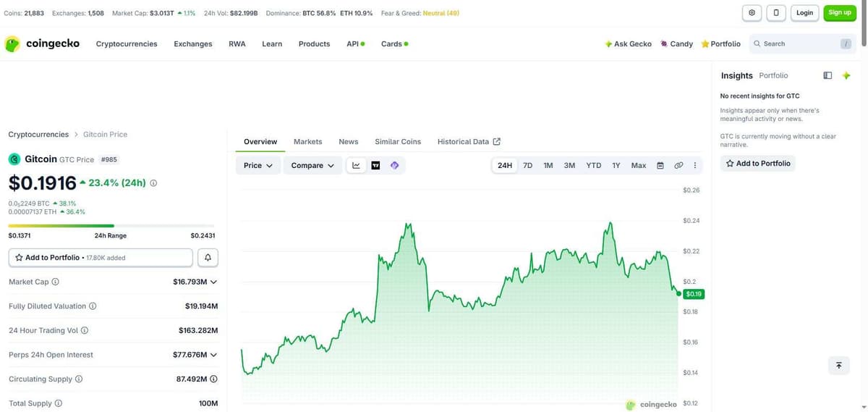The image size is (868, 412).
Task: Click the Login button
Action: pyautogui.click(x=805, y=12)
